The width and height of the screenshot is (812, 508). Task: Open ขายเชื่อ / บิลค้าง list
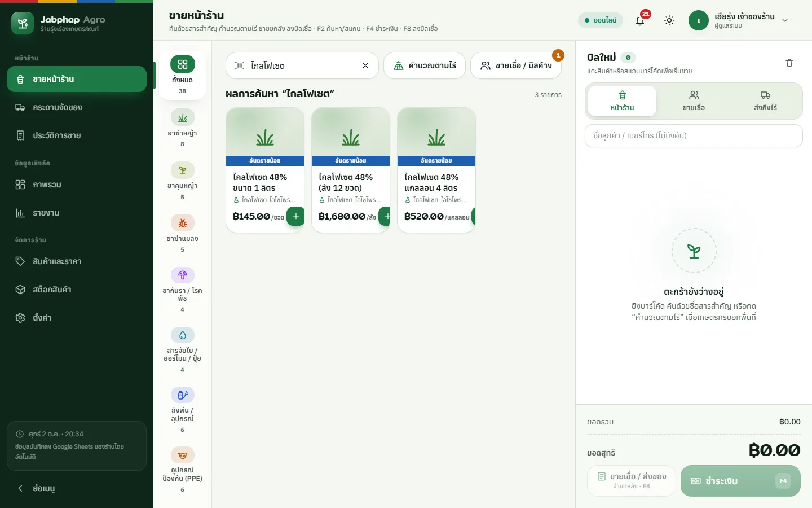[516, 65]
